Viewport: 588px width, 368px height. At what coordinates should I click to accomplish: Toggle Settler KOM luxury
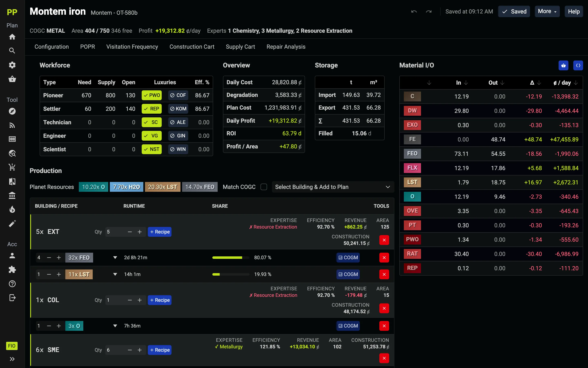(x=178, y=109)
